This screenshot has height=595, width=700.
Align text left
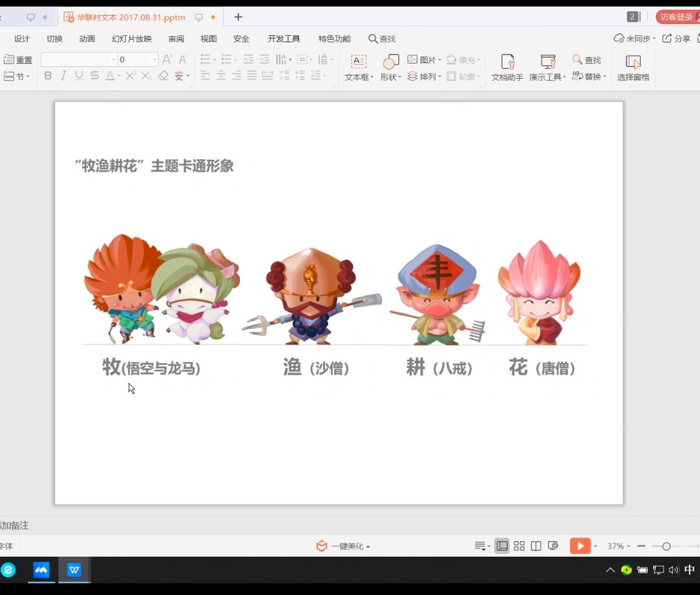(205, 76)
